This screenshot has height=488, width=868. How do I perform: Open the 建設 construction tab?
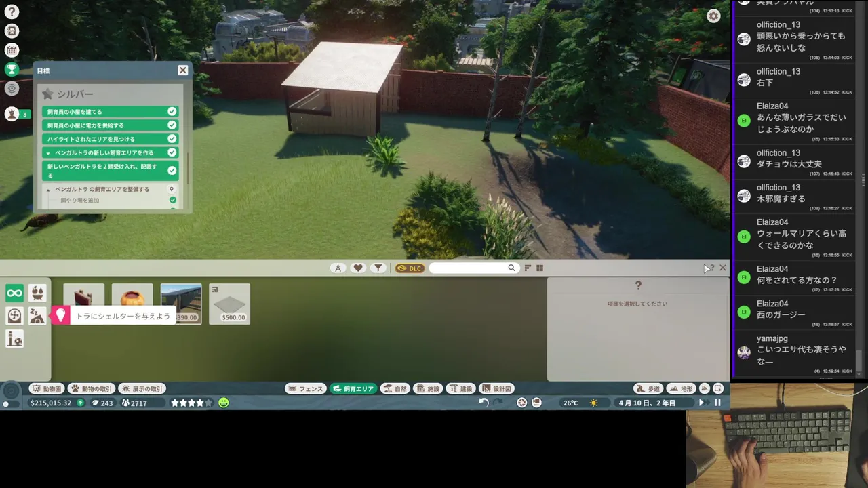(x=461, y=389)
